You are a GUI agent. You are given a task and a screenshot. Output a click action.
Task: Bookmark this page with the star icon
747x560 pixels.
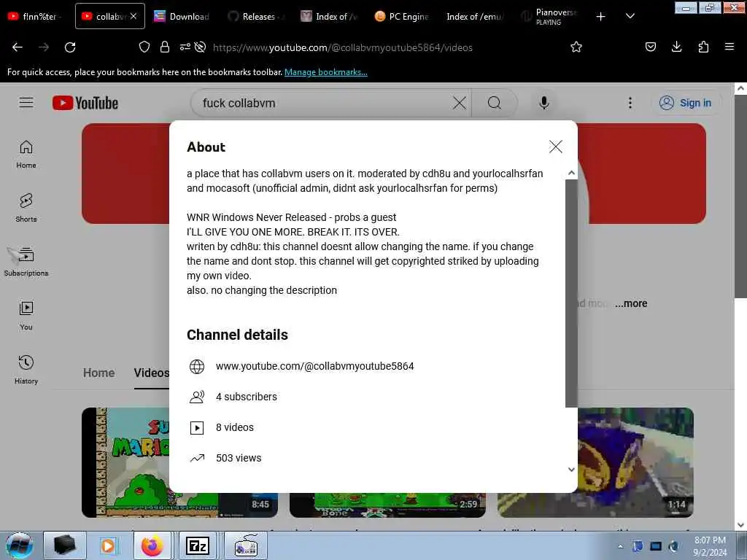(x=576, y=47)
